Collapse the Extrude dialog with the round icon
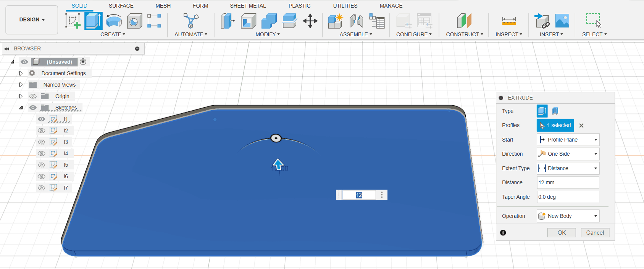The image size is (644, 269). click(501, 98)
